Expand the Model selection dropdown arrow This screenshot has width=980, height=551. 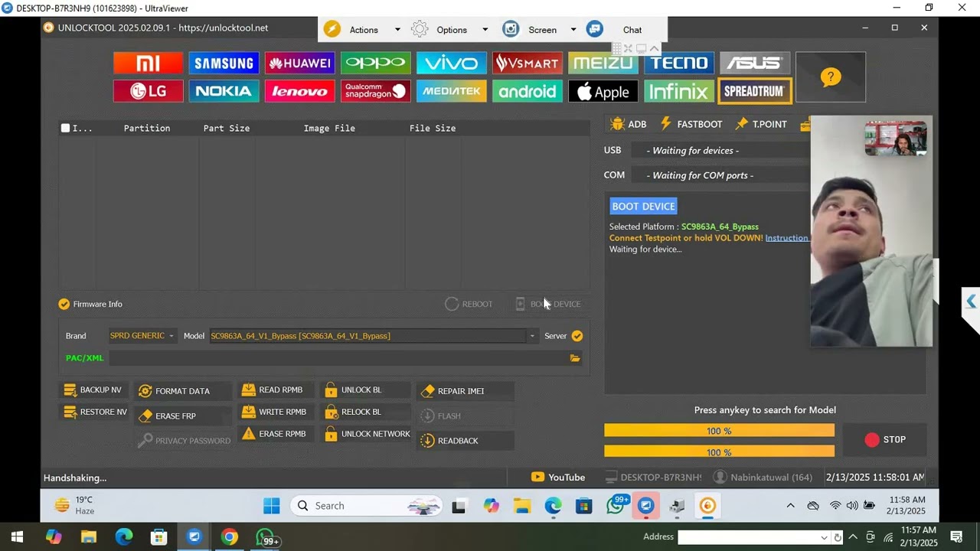[532, 336]
